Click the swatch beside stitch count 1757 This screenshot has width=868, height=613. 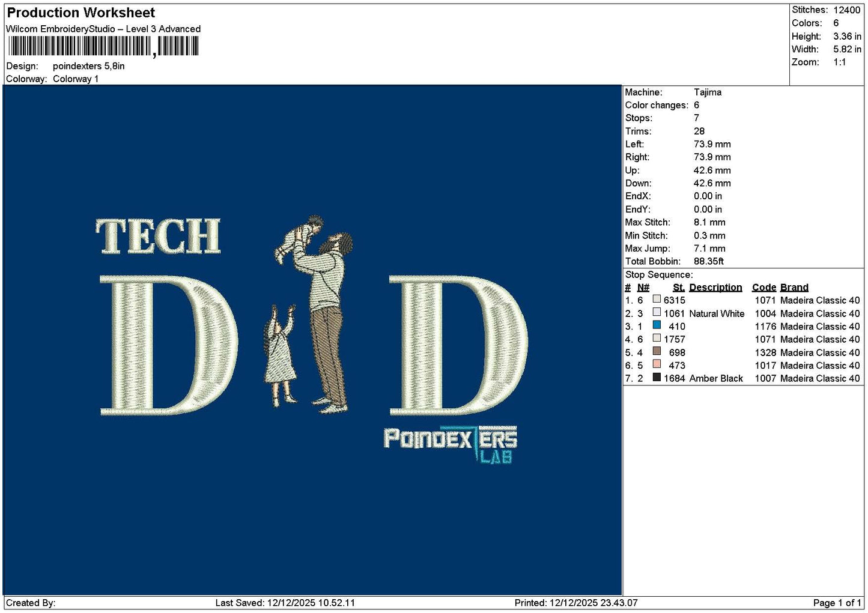[657, 338]
